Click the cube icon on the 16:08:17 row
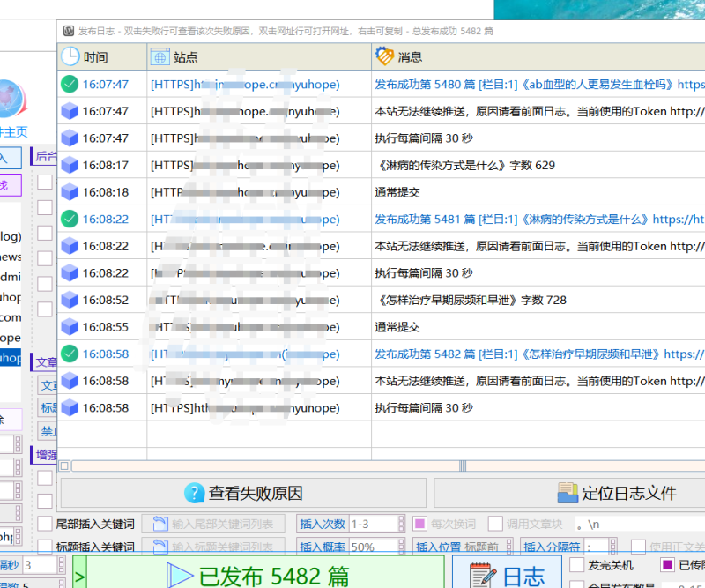This screenshot has width=705, height=588. click(x=70, y=165)
